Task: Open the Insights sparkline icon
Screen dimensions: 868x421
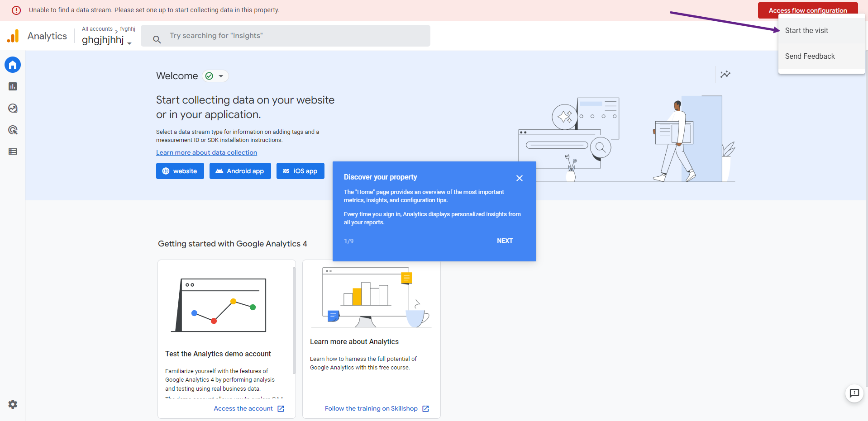Action: (725, 74)
